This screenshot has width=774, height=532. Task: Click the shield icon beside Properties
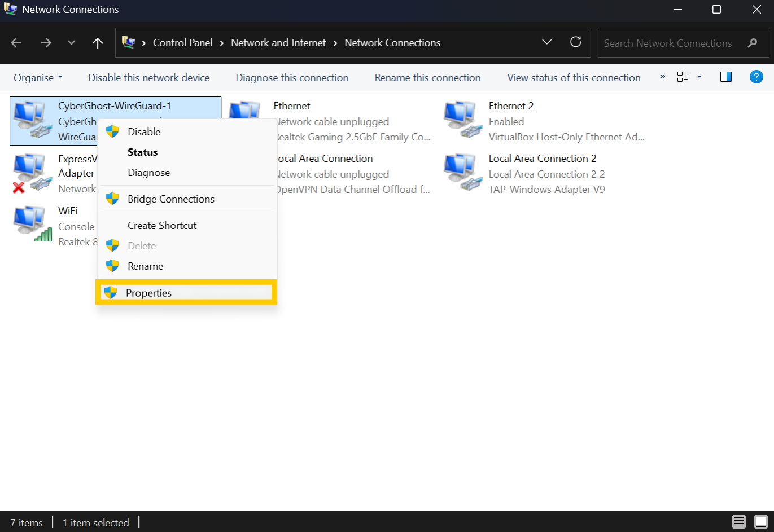(x=111, y=292)
